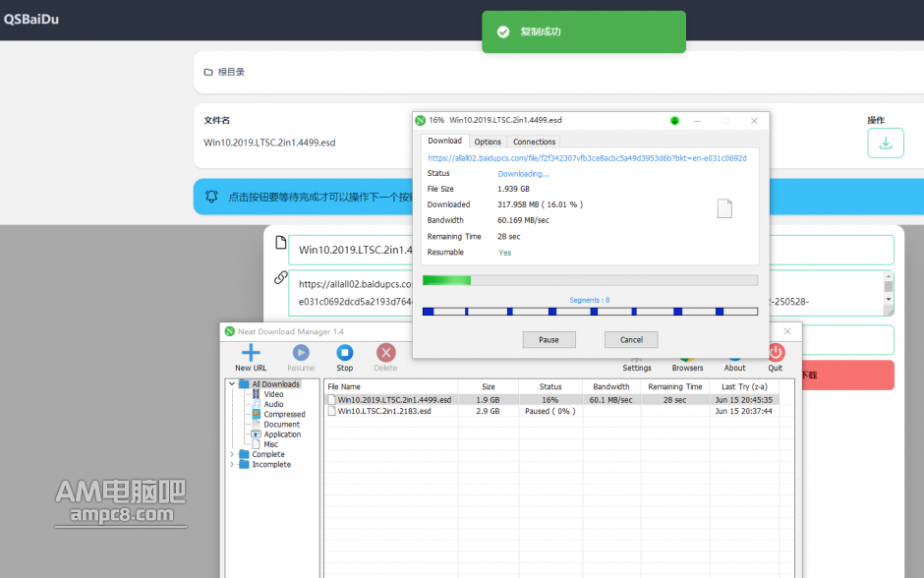Select the Misc category in tree
The image size is (924, 578).
coord(270,444)
